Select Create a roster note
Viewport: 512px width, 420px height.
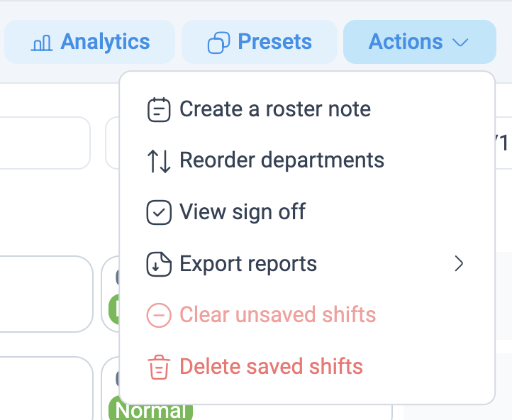(275, 109)
